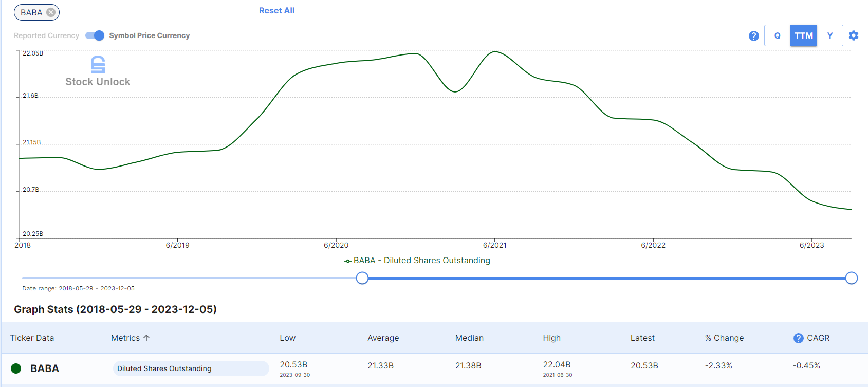Switch to the Y yearly view

(x=830, y=35)
